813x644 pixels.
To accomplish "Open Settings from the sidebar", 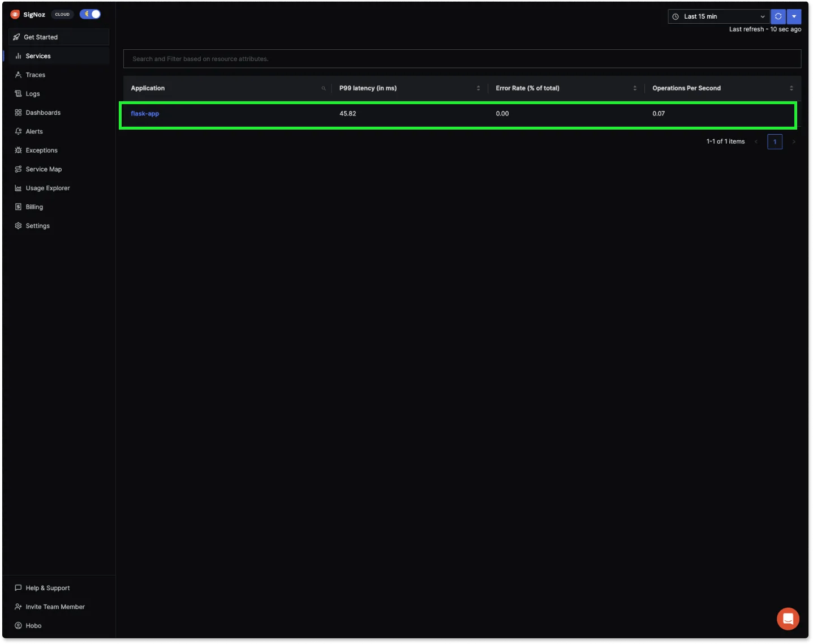I will pyautogui.click(x=37, y=225).
